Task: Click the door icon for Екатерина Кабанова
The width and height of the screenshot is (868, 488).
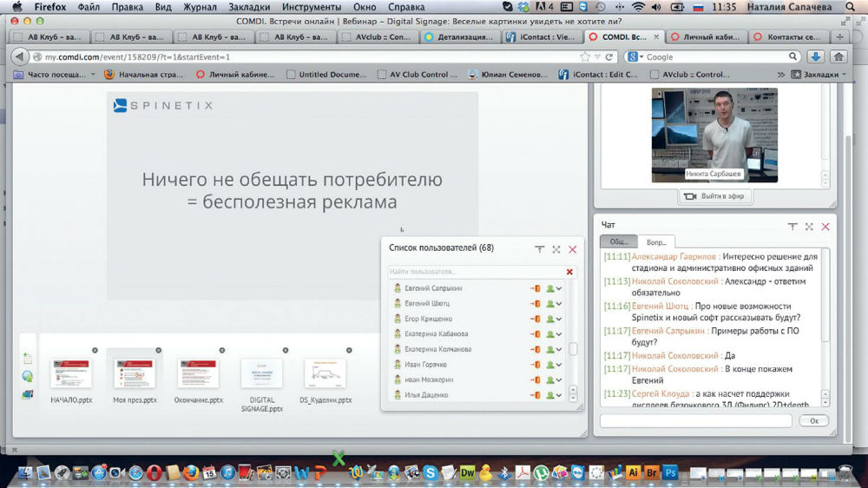Action: [x=536, y=334]
